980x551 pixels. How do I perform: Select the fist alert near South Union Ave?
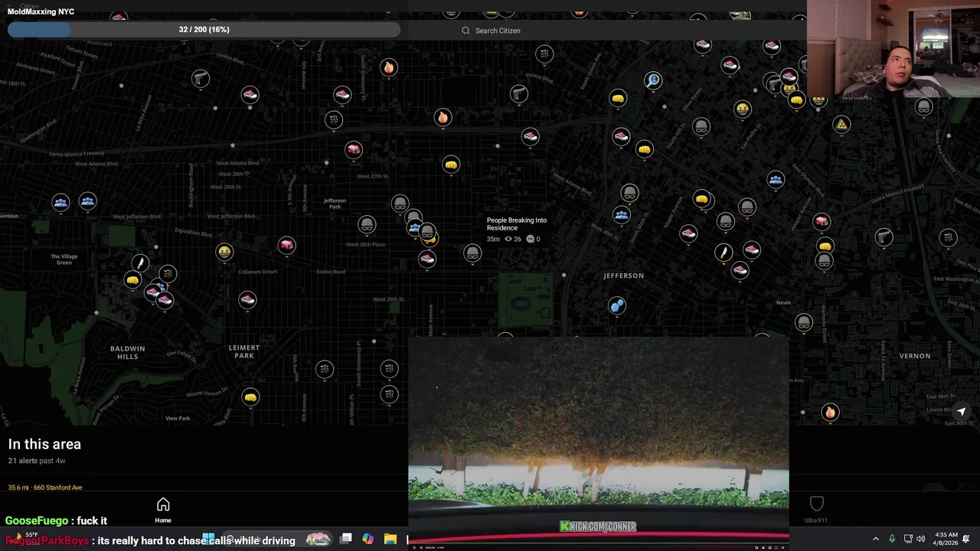pos(618,98)
